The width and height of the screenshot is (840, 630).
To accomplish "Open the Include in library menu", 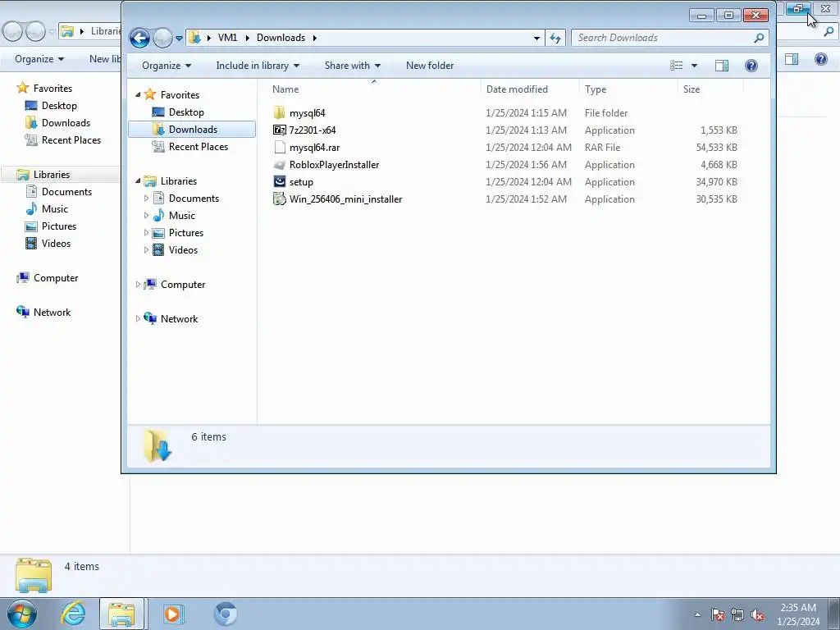I will [x=258, y=66].
